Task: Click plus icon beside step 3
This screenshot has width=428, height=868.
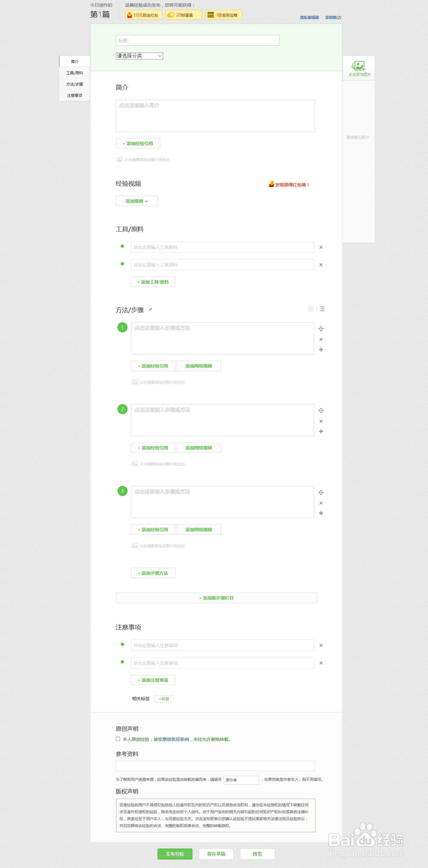Action: click(x=321, y=513)
